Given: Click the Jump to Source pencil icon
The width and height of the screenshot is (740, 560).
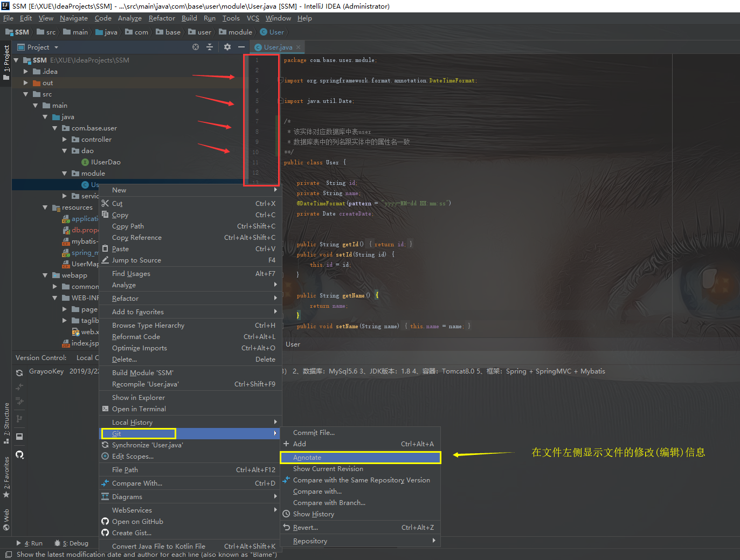Looking at the screenshot, I should [105, 260].
